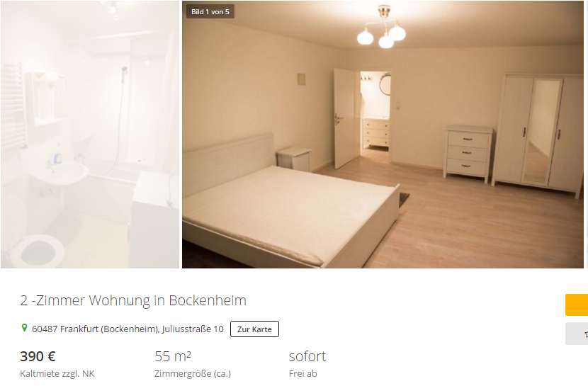Open the map via Zur Karte

[254, 329]
